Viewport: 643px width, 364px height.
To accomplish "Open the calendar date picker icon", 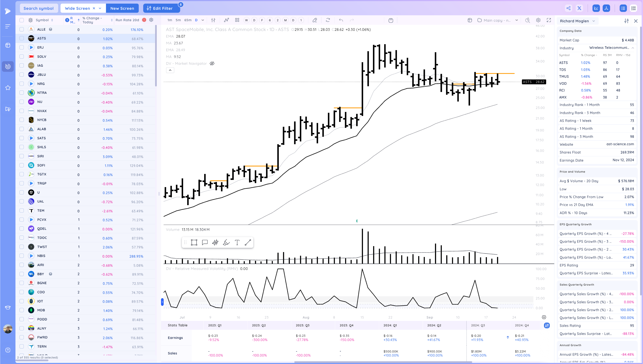I will (x=391, y=20).
